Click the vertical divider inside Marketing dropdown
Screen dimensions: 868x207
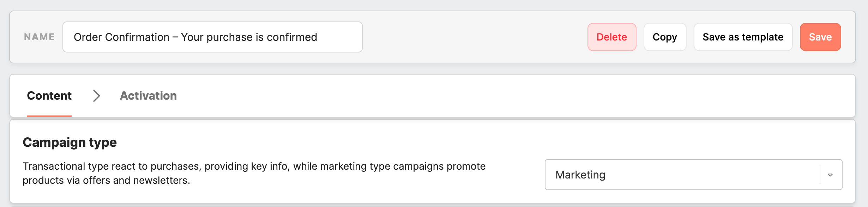[820, 175]
